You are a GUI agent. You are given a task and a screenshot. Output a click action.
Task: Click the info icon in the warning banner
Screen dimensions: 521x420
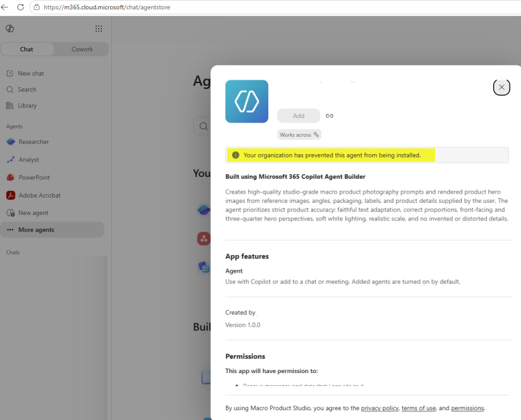click(x=235, y=155)
